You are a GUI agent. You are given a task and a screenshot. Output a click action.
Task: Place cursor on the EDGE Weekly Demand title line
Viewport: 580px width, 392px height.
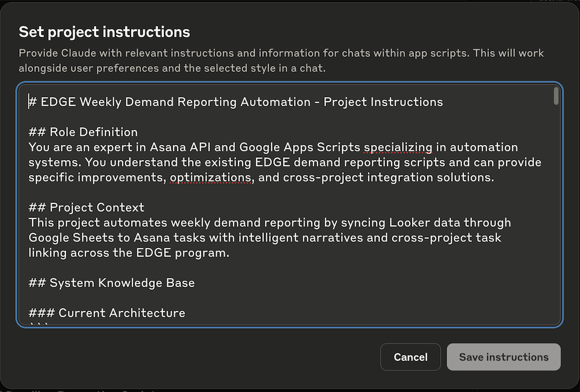(x=235, y=102)
